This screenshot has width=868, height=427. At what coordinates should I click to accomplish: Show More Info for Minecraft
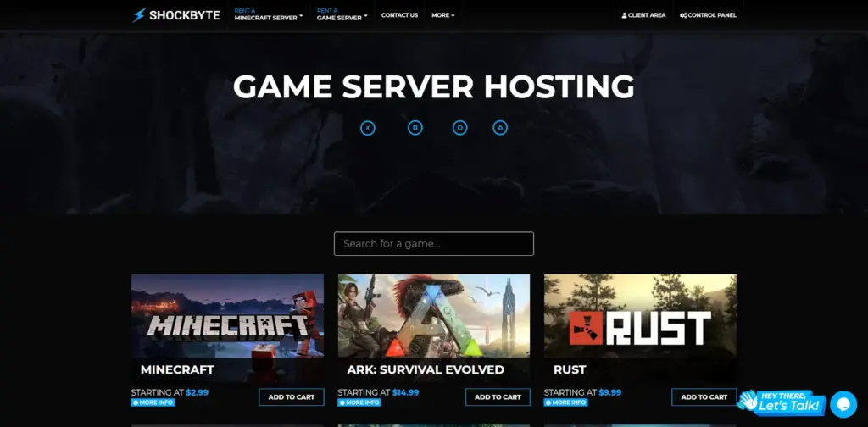point(153,402)
